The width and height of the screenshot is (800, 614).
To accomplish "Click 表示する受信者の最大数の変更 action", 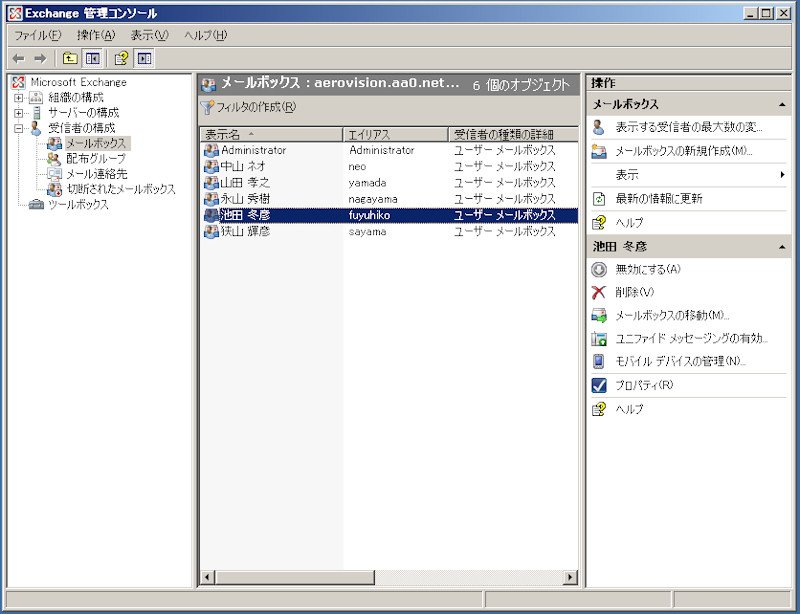I will [x=689, y=127].
